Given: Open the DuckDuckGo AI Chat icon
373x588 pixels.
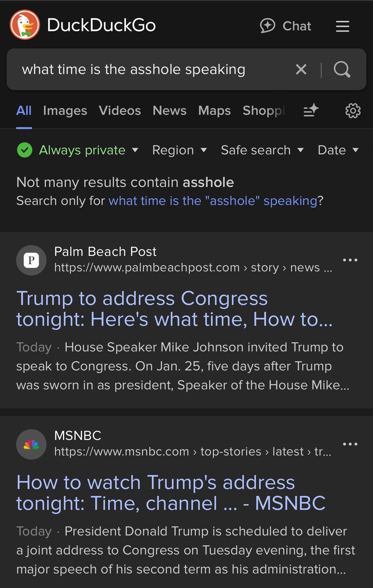Looking at the screenshot, I should (268, 26).
